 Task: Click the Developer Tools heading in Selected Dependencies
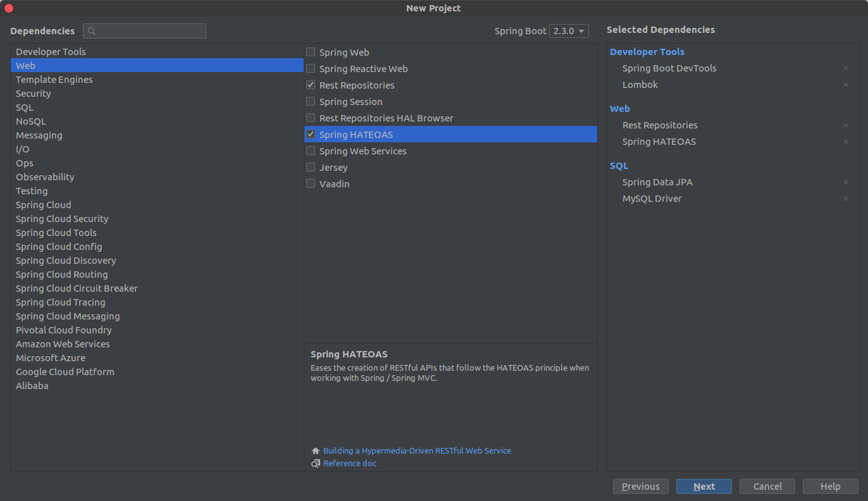(647, 52)
